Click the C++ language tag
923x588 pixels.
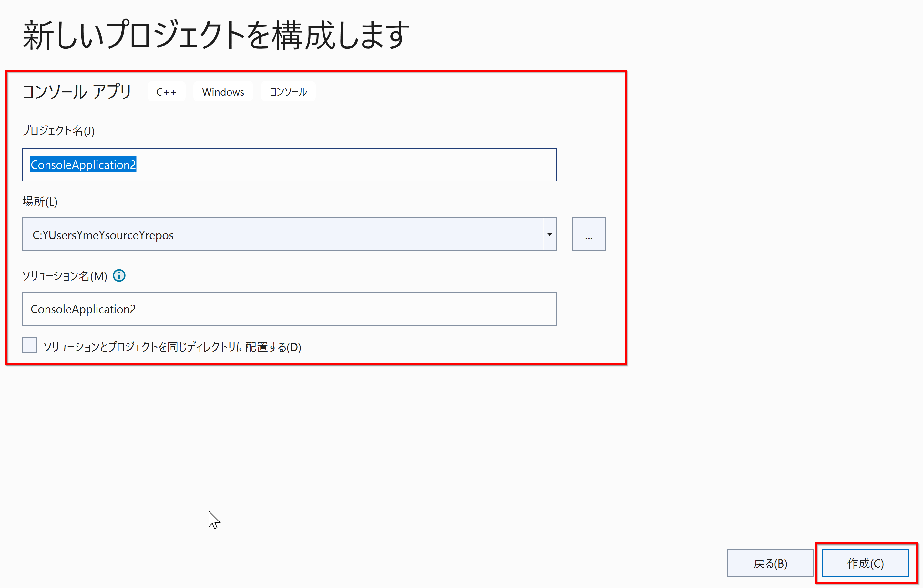(166, 92)
